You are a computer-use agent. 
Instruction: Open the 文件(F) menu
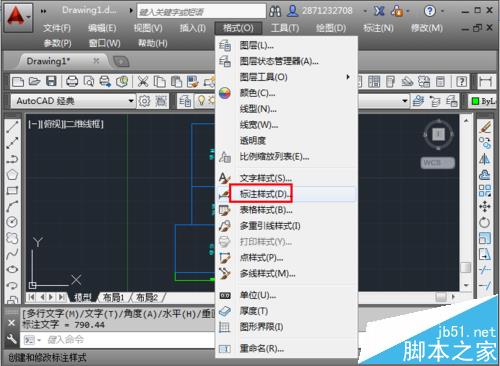pyautogui.click(x=57, y=28)
